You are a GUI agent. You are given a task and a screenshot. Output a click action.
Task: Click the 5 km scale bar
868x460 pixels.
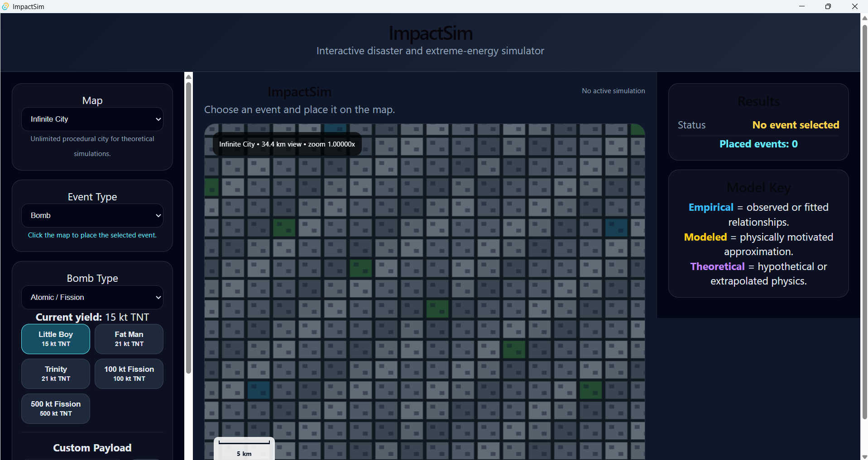244,448
